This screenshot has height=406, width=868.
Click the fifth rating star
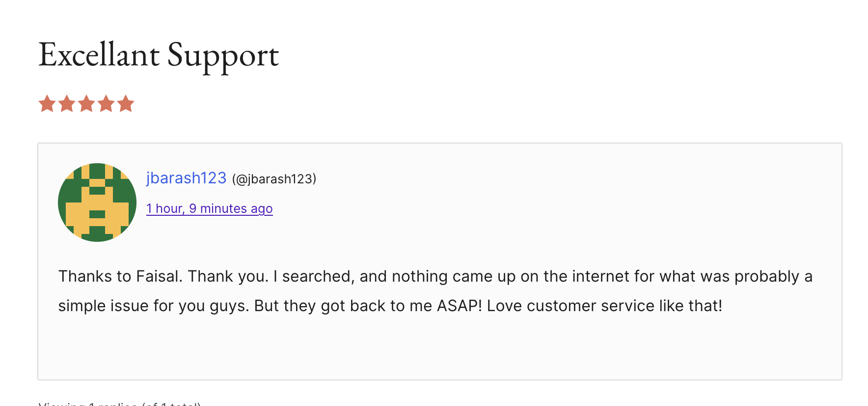click(126, 104)
